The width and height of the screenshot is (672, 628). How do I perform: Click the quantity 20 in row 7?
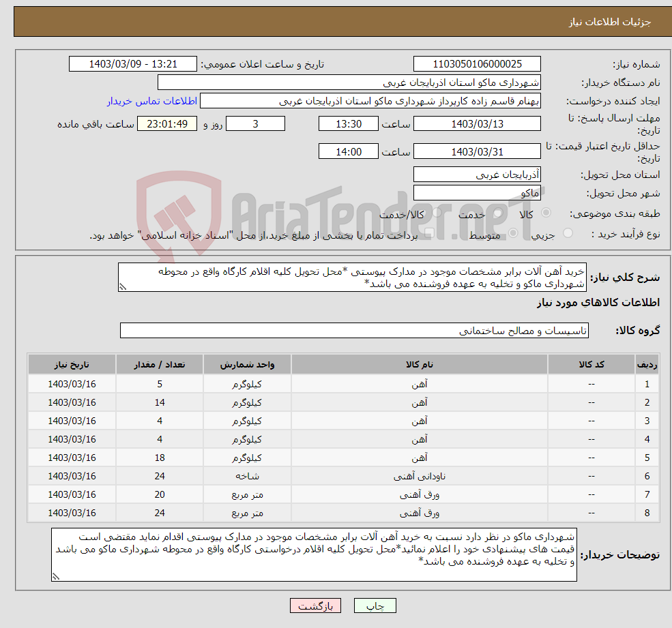[160, 495]
